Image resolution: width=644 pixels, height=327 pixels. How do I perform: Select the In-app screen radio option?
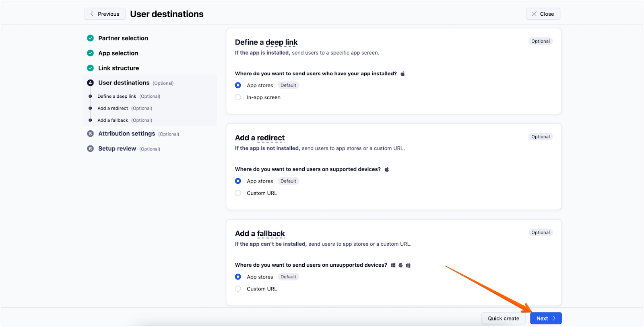[238, 97]
